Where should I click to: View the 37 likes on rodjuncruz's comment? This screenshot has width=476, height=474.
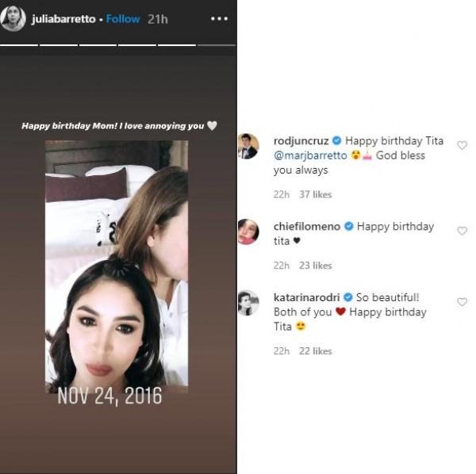tap(316, 194)
